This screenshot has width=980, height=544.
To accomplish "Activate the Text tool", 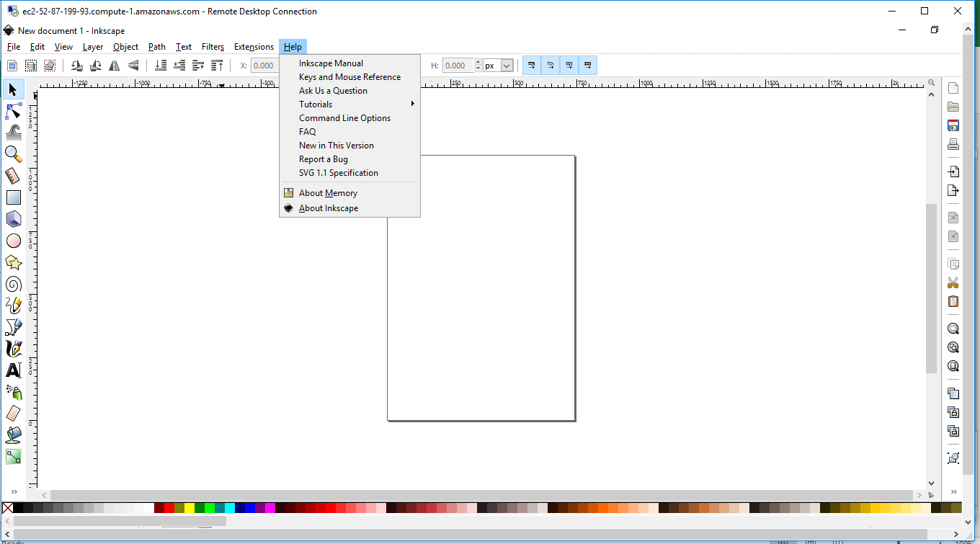I will pos(14,370).
